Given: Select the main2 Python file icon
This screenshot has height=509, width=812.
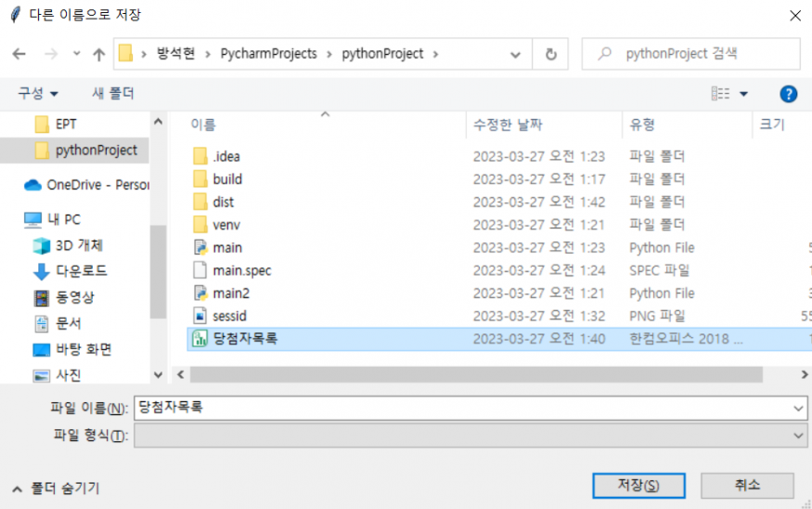Looking at the screenshot, I should tap(200, 293).
